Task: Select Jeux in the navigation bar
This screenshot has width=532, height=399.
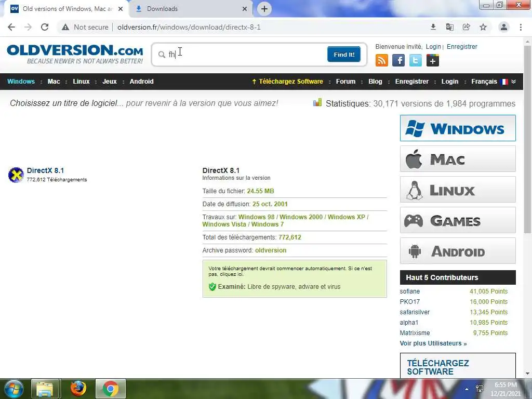Action: click(110, 82)
